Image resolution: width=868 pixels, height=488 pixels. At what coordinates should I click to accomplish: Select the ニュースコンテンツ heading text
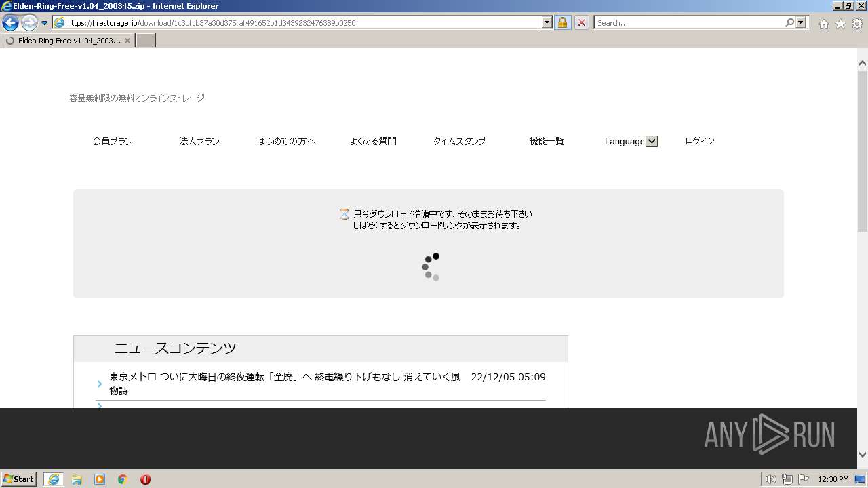coord(175,348)
